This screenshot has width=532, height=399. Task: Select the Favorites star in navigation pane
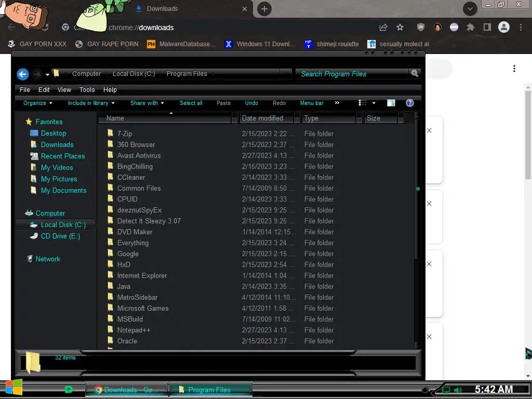click(29, 122)
